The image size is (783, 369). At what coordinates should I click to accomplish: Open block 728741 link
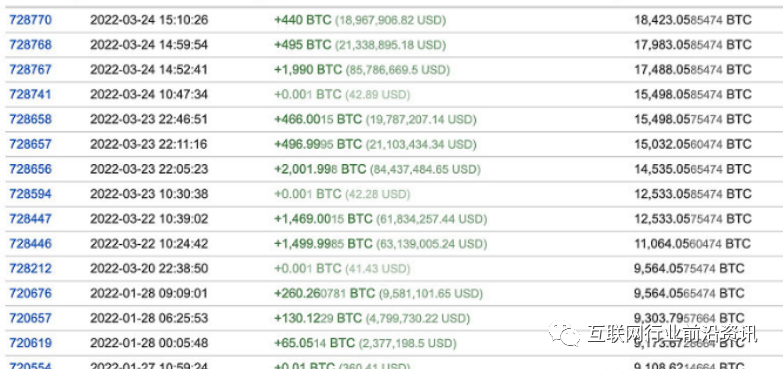point(30,94)
